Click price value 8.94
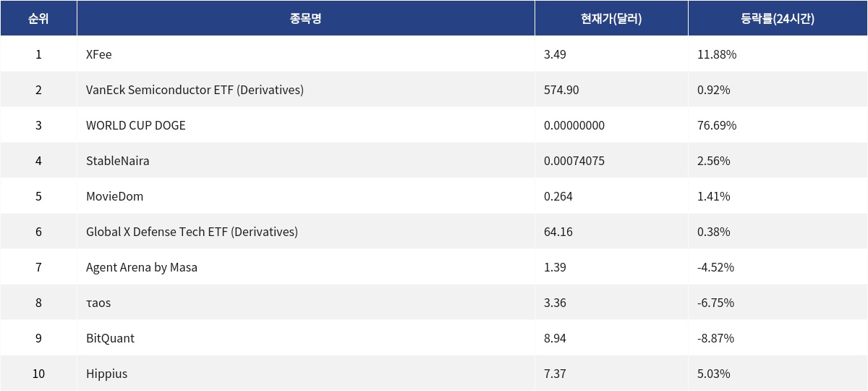 point(555,338)
